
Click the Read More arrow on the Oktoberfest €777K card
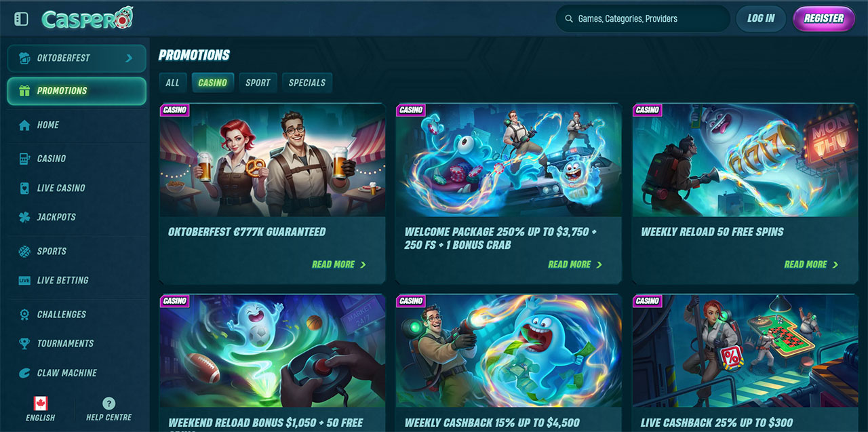coord(363,264)
